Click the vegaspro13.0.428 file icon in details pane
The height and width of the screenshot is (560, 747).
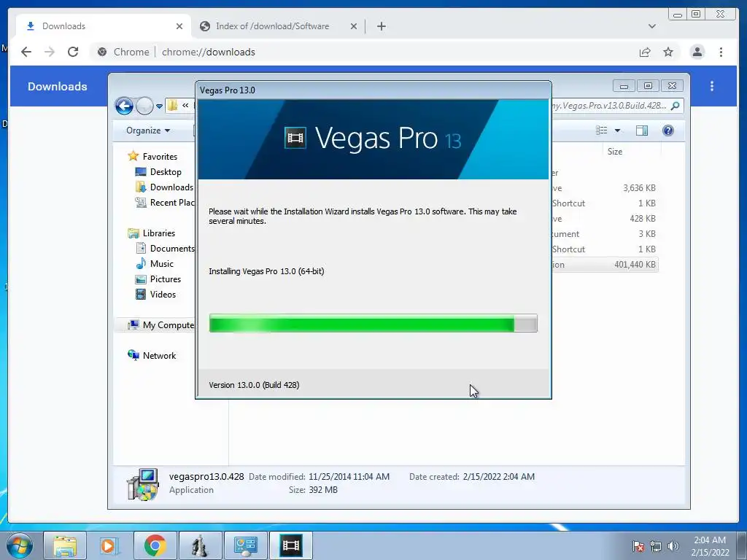tap(142, 484)
